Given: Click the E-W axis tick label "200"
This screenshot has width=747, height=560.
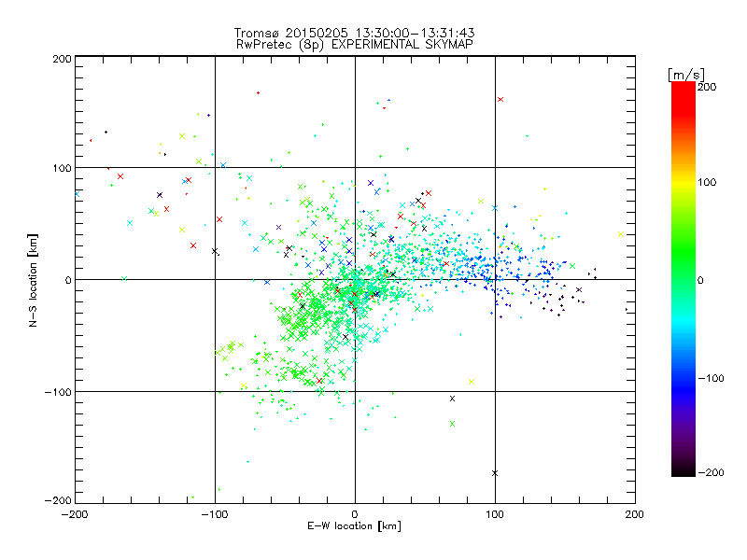Looking at the screenshot, I should tap(635, 514).
